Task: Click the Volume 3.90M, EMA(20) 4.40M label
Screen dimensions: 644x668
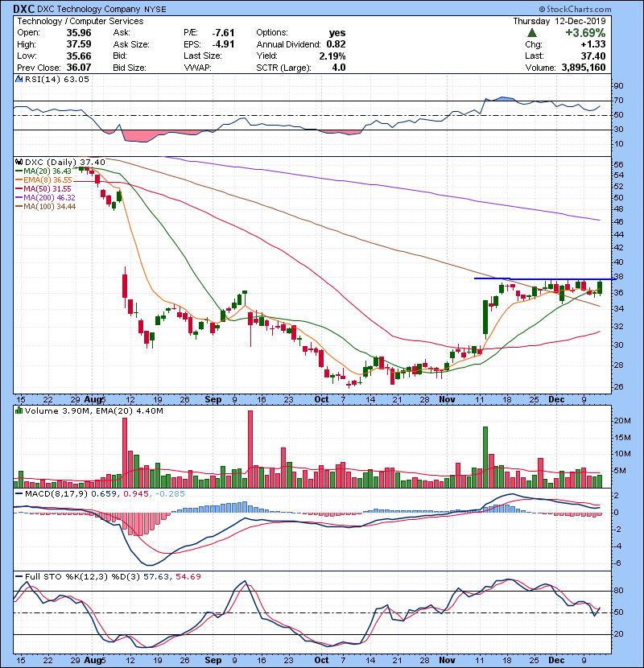Action: [x=93, y=410]
